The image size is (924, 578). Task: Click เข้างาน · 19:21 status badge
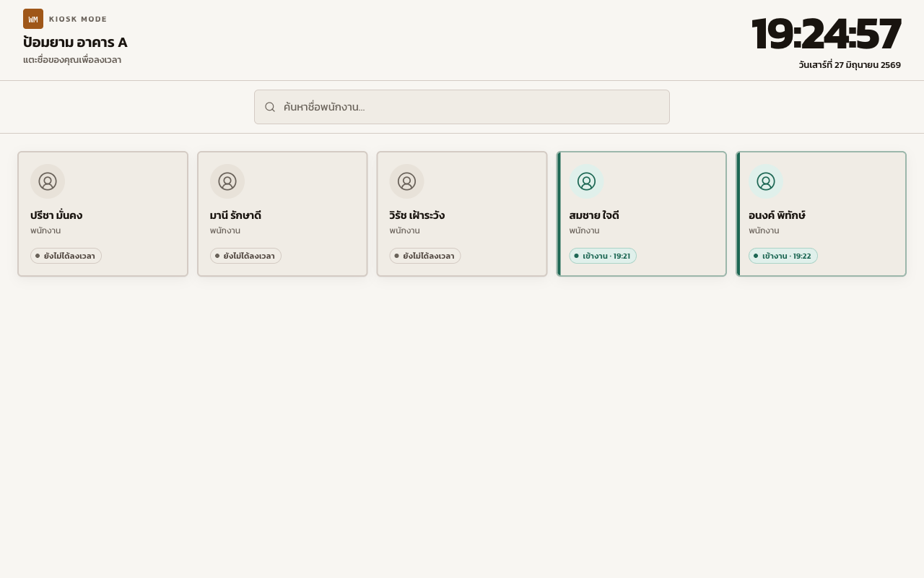(x=603, y=256)
